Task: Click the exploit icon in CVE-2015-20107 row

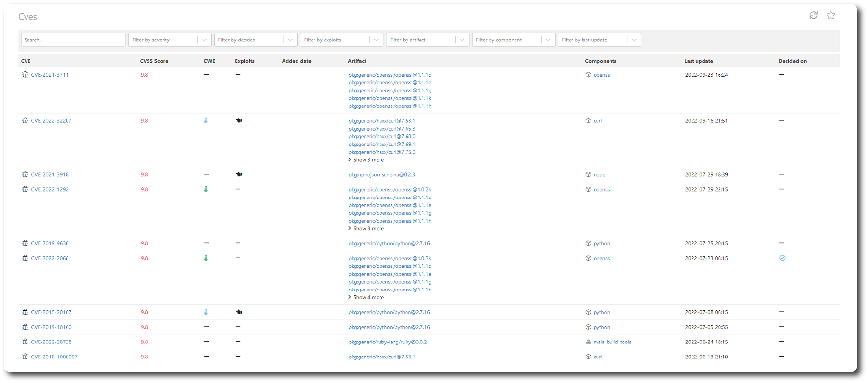Action: coord(239,312)
